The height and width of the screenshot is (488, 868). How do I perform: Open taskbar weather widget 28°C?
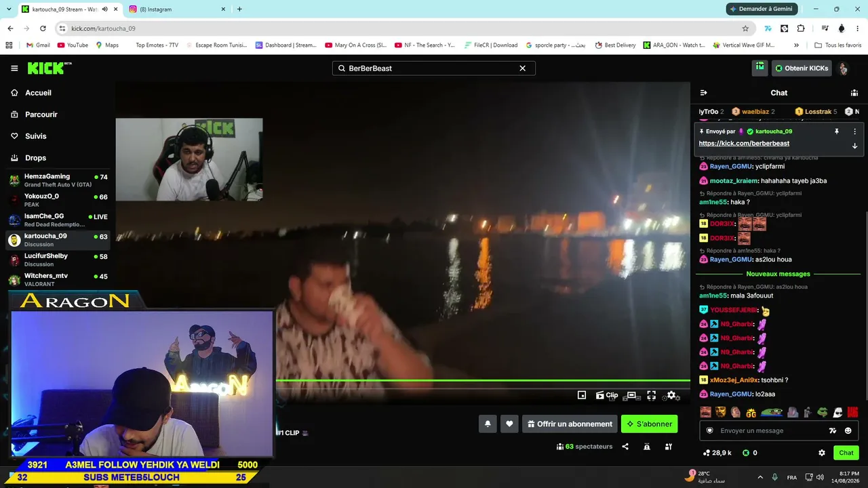(x=705, y=477)
